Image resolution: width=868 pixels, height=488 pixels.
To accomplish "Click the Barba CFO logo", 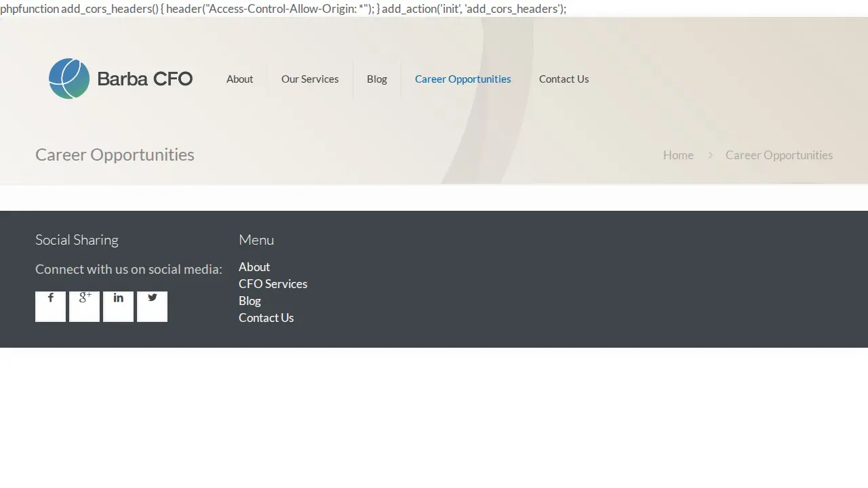I will 121,79.
